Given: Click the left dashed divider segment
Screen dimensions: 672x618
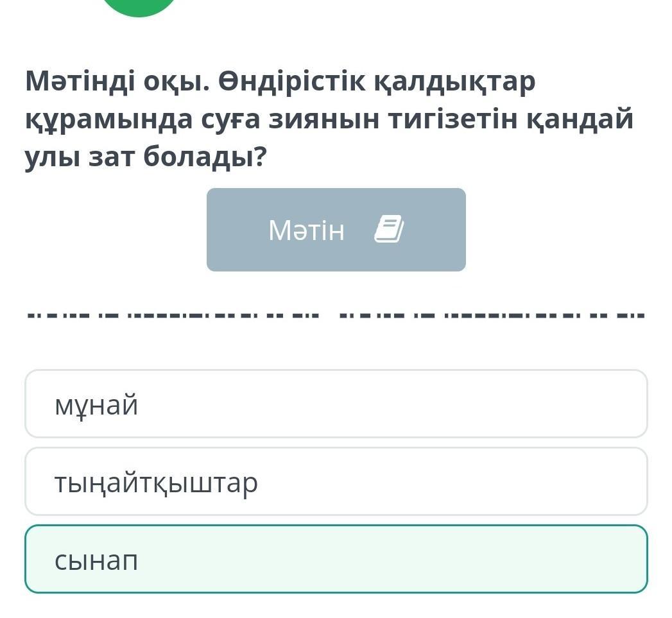Looking at the screenshot, I should tap(173, 315).
